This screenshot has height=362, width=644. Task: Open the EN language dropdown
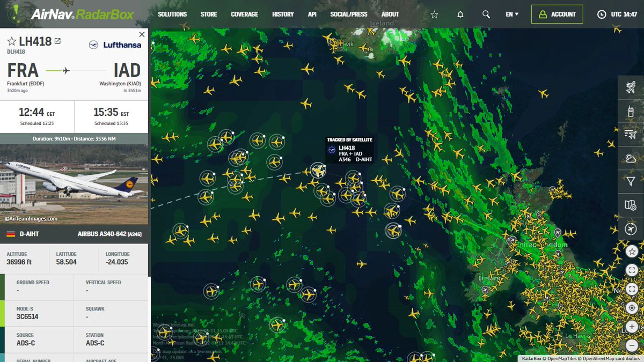[x=512, y=14]
